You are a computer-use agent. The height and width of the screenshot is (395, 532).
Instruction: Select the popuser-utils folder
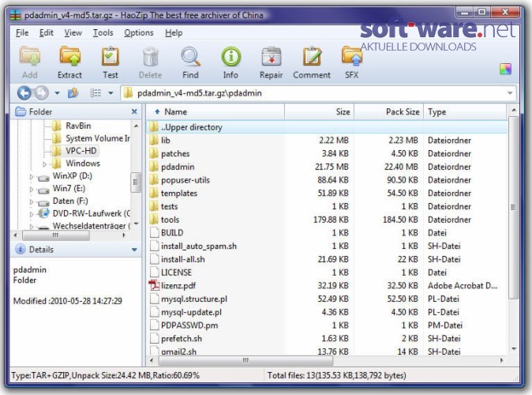tap(327, 179)
